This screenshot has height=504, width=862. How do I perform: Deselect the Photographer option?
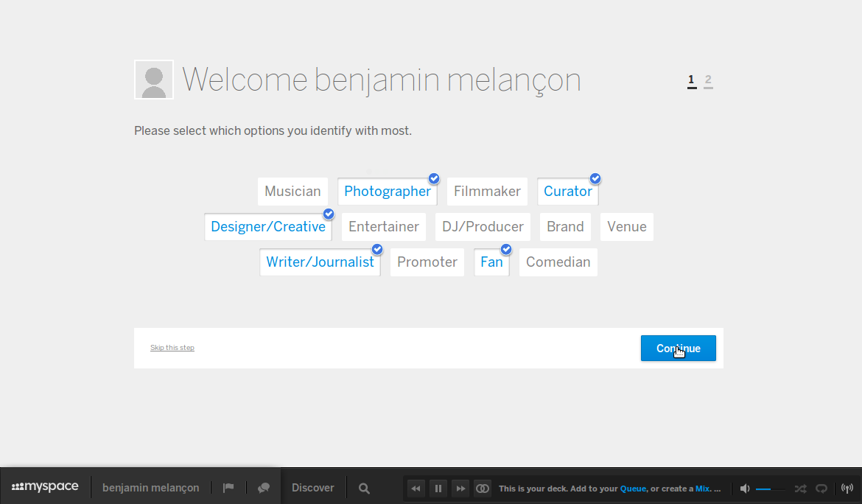coord(388,192)
